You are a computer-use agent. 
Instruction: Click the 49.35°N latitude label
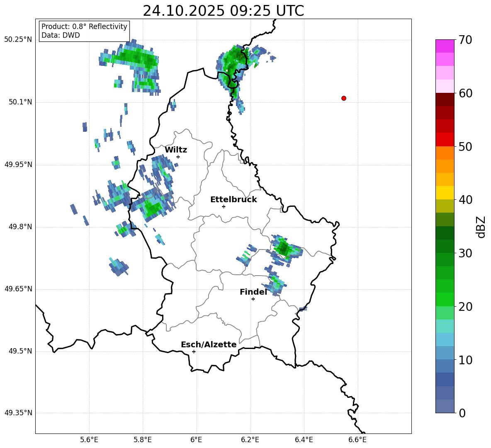pos(18,413)
